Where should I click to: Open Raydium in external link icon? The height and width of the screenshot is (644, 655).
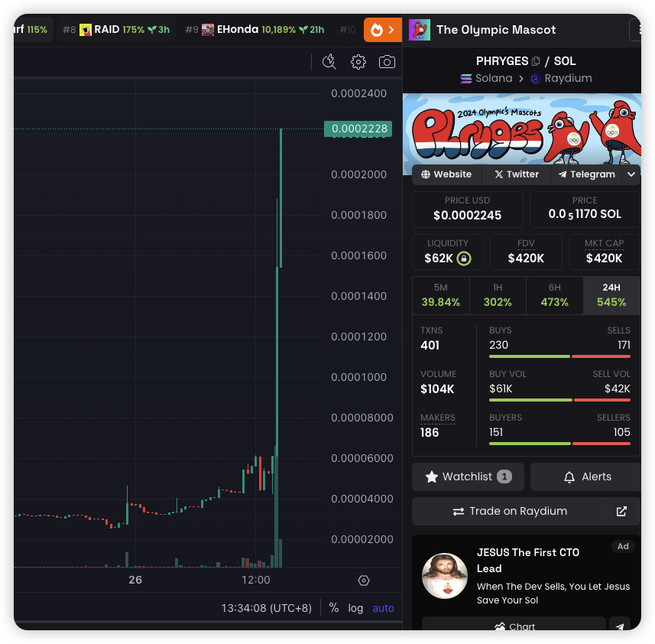tap(621, 511)
